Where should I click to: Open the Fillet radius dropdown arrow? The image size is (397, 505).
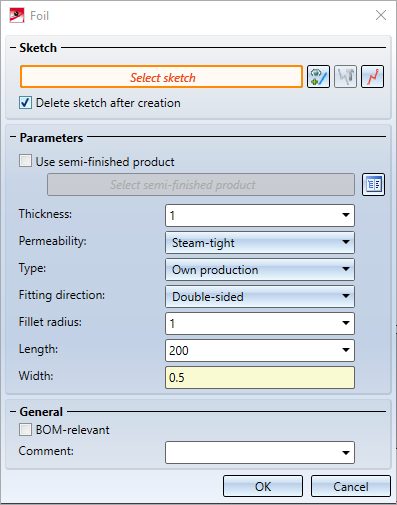pyautogui.click(x=346, y=323)
